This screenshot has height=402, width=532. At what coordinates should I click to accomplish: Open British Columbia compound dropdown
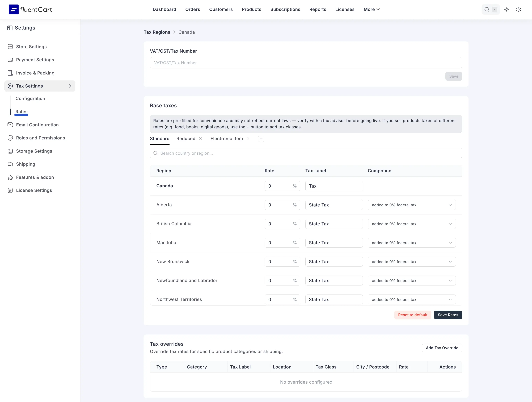[x=412, y=224]
